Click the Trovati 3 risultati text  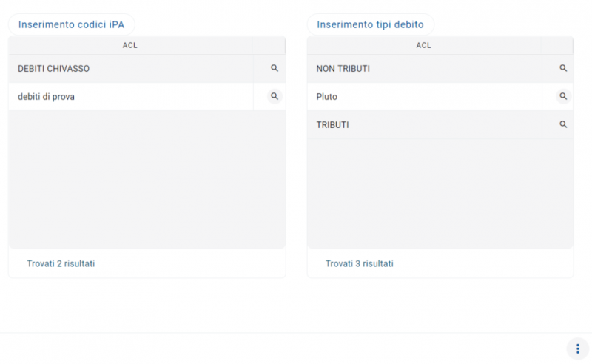(360, 263)
